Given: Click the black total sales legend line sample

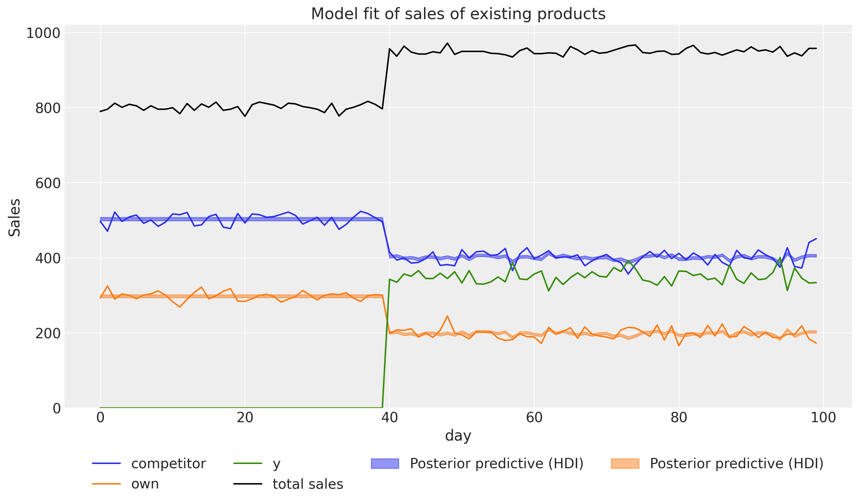Looking at the screenshot, I should point(248,484).
